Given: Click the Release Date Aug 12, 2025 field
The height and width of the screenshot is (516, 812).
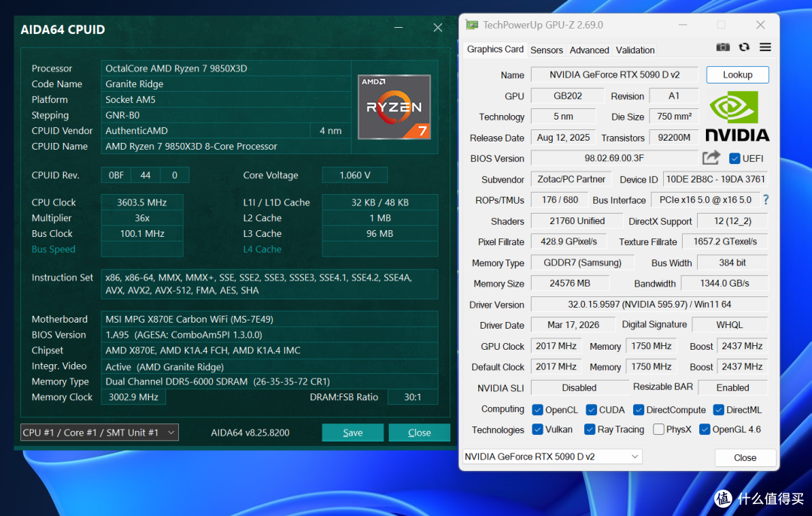Looking at the screenshot, I should (563, 138).
